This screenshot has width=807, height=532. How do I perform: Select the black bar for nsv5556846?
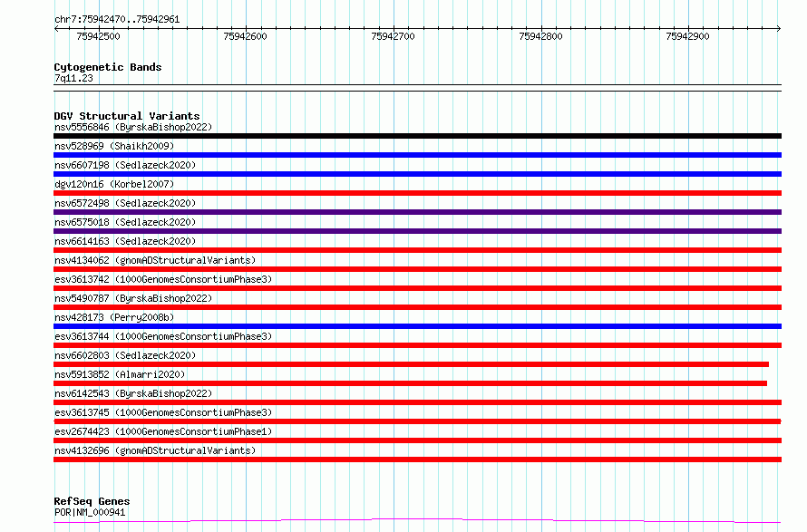(417, 136)
